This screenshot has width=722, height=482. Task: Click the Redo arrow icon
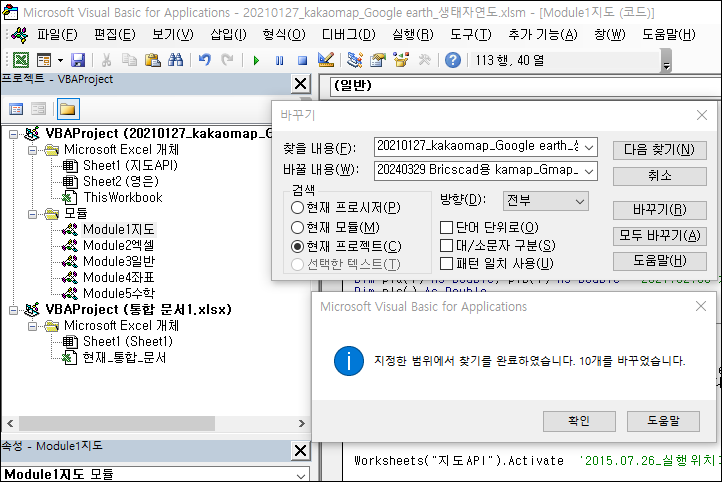coord(227,60)
